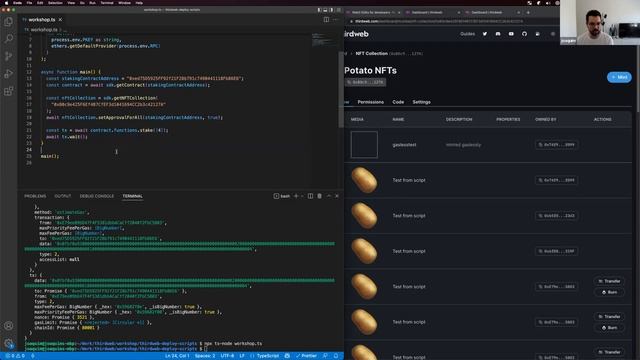This screenshot has width=640, height=360.
Task: Click the gaslesstest NFT media thumbnail
Action: click(x=364, y=144)
